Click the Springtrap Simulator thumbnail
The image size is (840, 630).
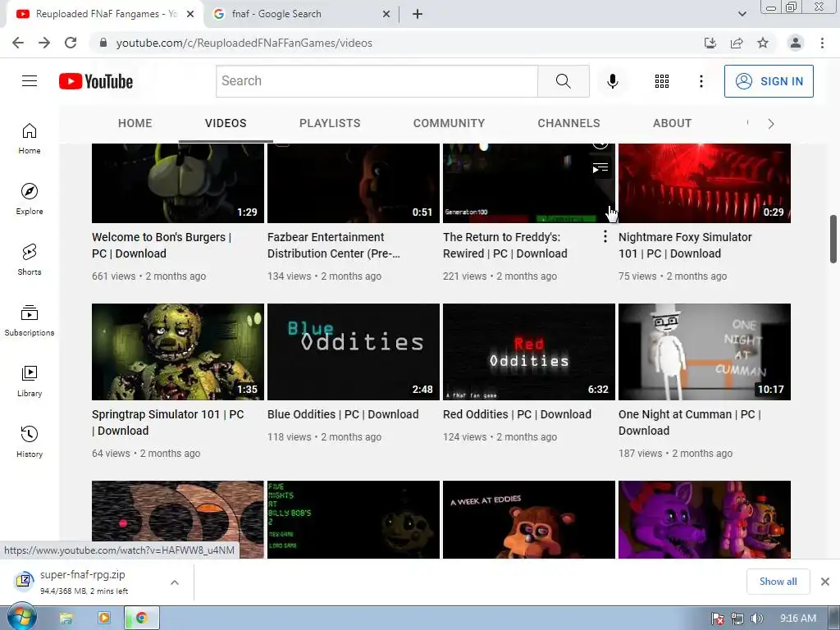tap(178, 352)
